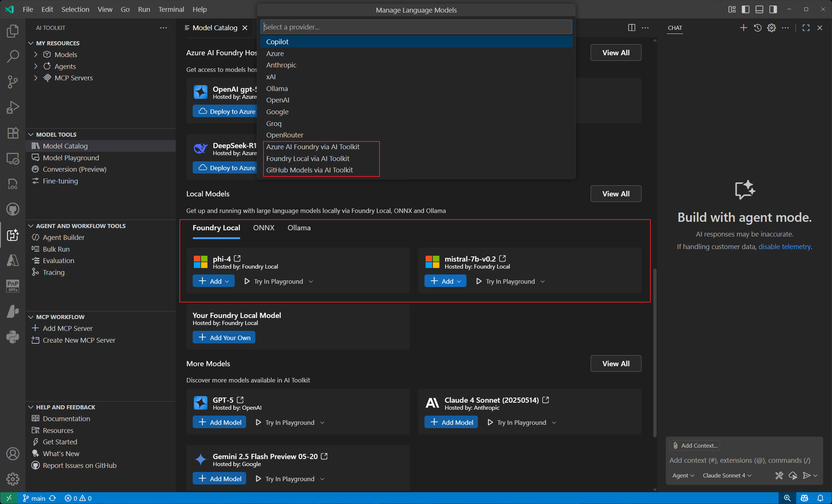This screenshot has width=832, height=504.
Task: Click Add Model for Claude 4 Sonnet
Action: (x=451, y=422)
